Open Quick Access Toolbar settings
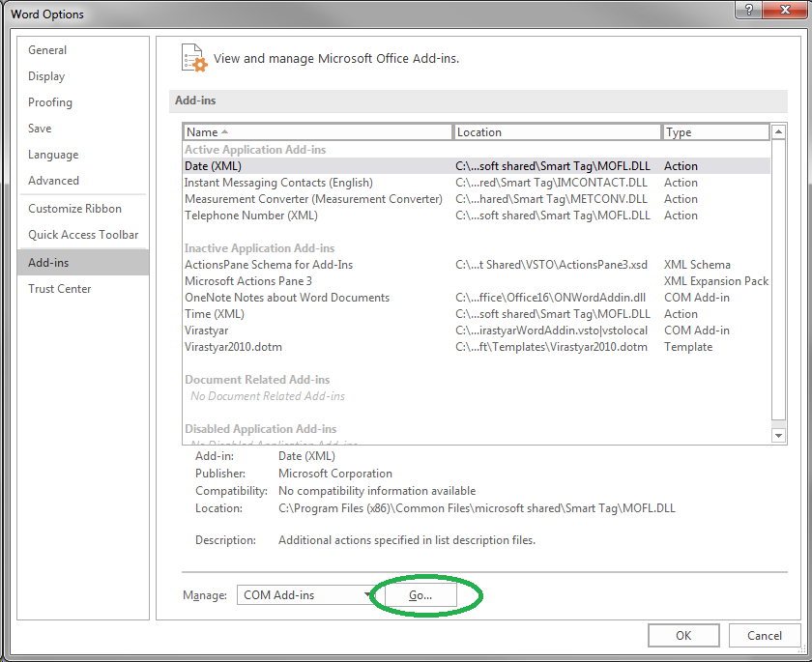Image resolution: width=812 pixels, height=662 pixels. (x=83, y=235)
